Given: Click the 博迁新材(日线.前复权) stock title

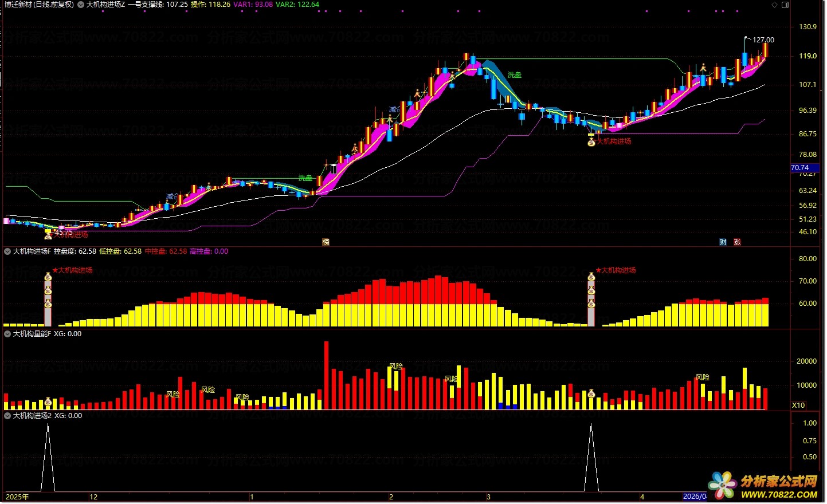Looking at the screenshot, I should (x=38, y=5).
